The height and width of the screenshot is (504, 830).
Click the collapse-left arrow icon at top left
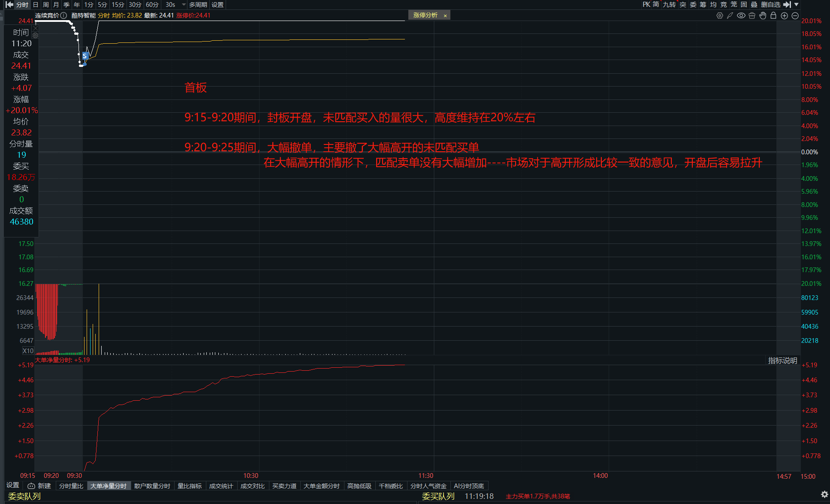tap(9, 5)
